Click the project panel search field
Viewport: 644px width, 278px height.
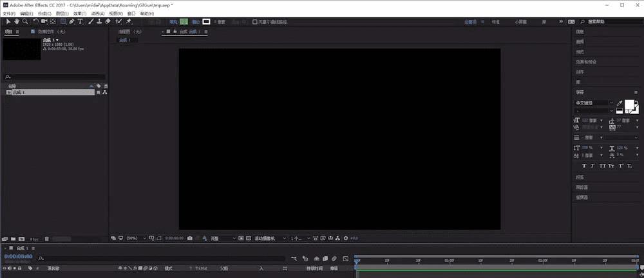[x=55, y=77]
